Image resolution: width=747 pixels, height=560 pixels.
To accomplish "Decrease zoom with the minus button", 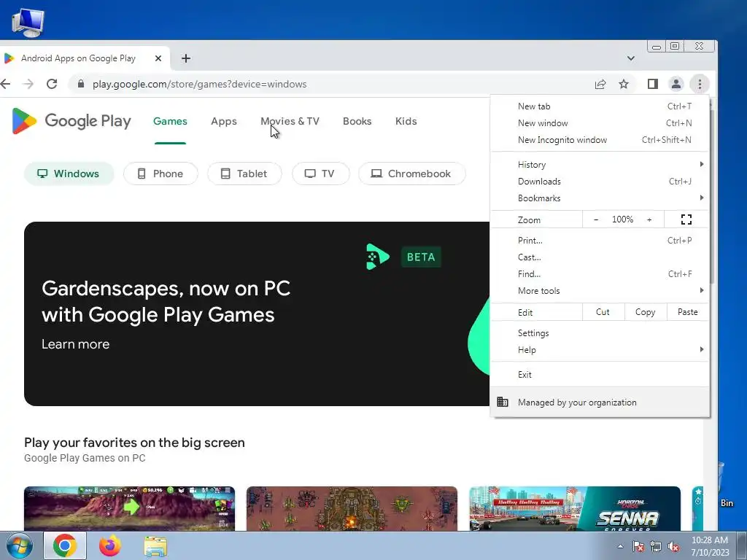I will 596,219.
